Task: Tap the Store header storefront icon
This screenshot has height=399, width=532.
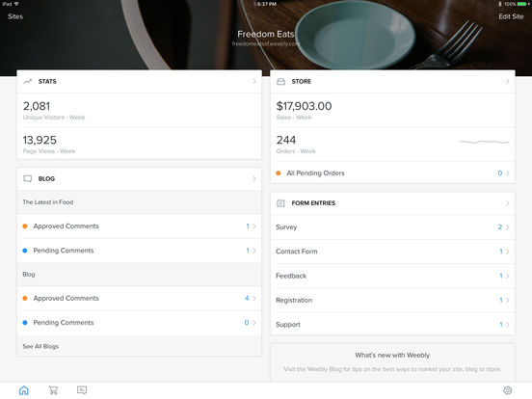Action: click(280, 81)
